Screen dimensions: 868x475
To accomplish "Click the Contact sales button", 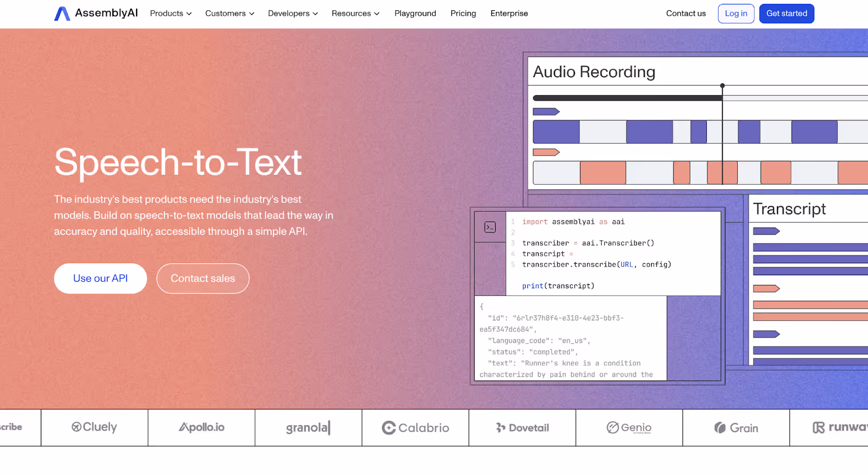I will pos(203,278).
